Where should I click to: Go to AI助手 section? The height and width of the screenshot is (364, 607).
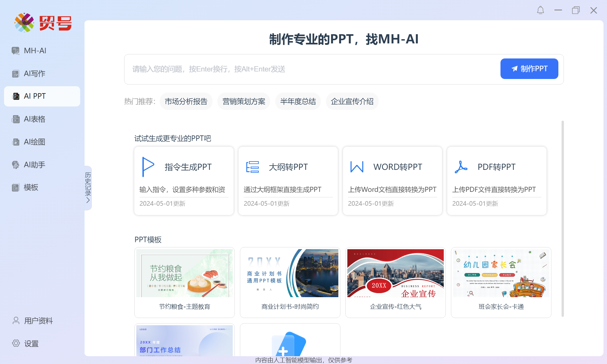[42, 165]
